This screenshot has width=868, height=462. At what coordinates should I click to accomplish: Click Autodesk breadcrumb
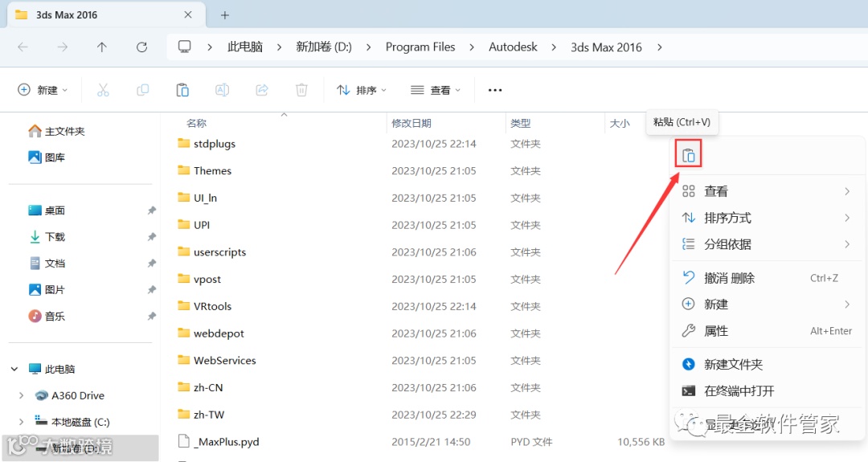(513, 47)
